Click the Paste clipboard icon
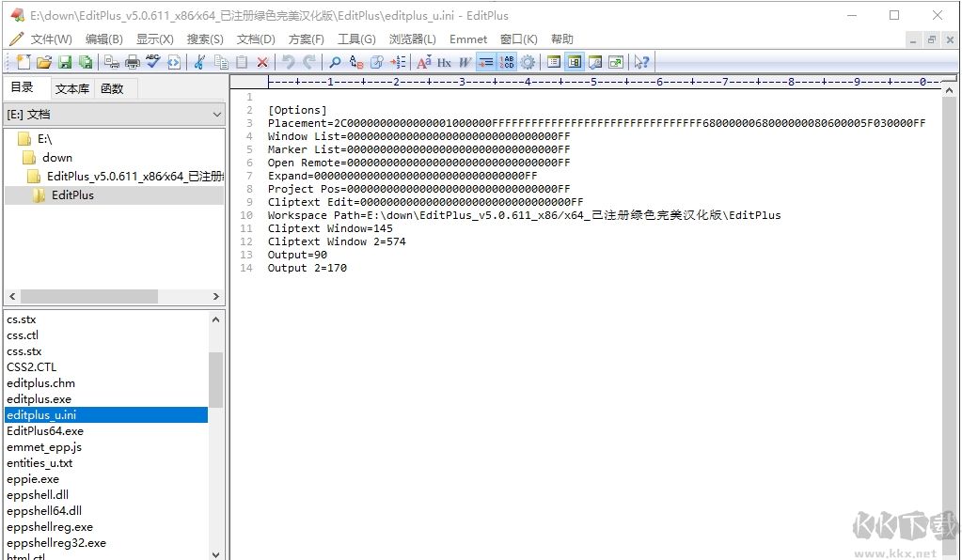962x560 pixels. click(x=242, y=62)
